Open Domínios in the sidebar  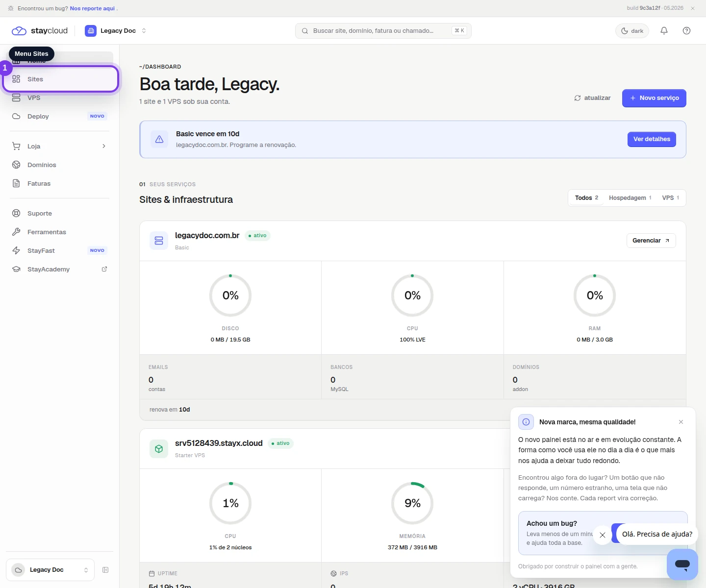coord(61,165)
